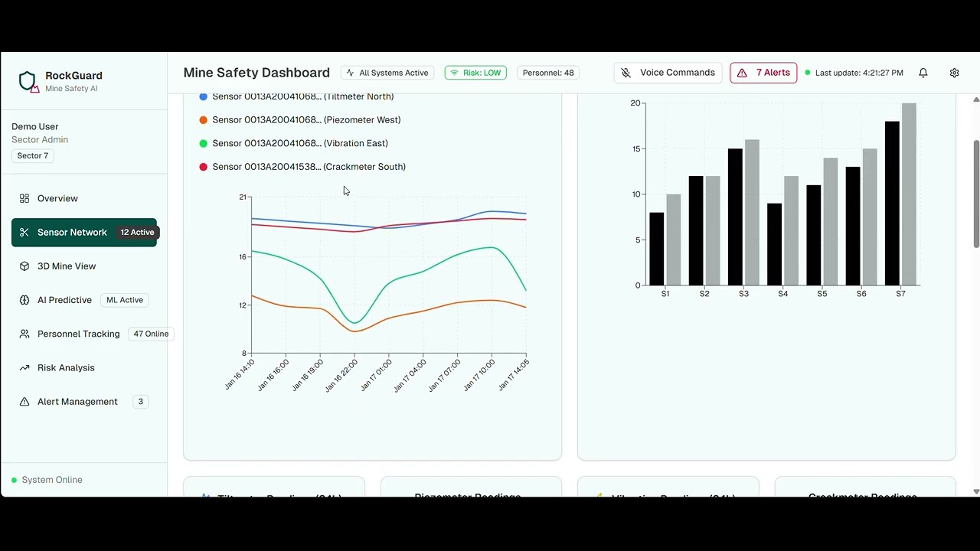
Task: Click the muted microphone icon
Action: point(626,73)
